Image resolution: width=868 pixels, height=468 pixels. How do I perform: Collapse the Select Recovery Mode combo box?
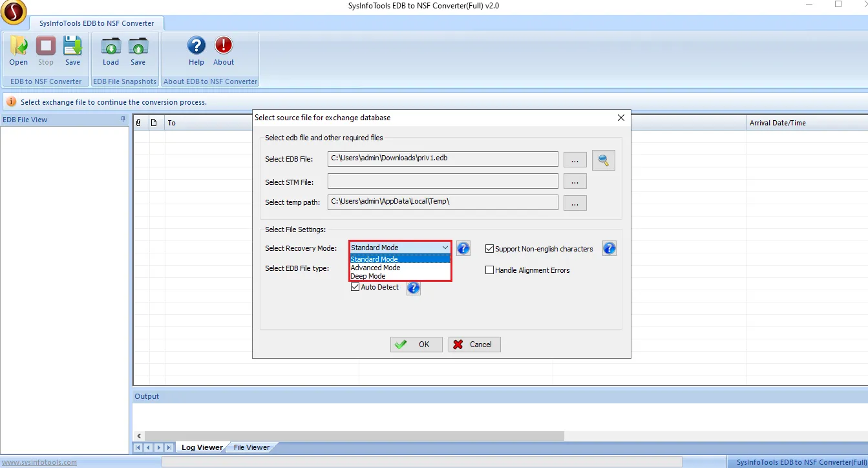pos(445,248)
